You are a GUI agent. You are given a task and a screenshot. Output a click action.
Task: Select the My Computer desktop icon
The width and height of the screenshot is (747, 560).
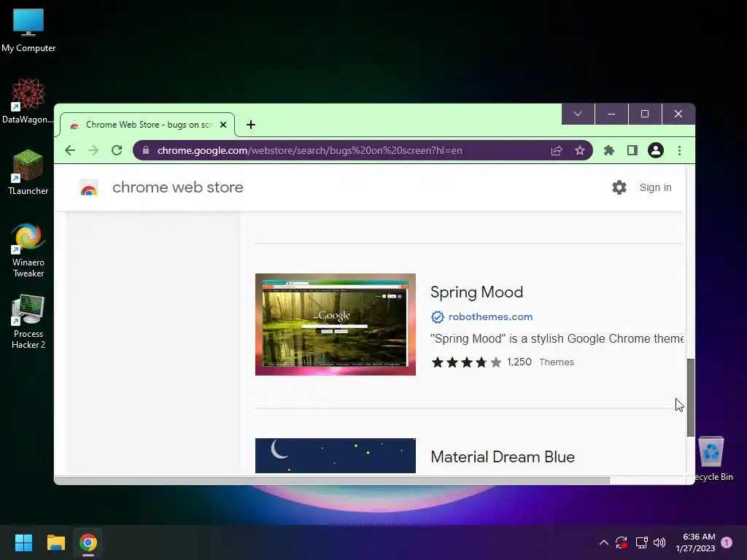pyautogui.click(x=28, y=31)
